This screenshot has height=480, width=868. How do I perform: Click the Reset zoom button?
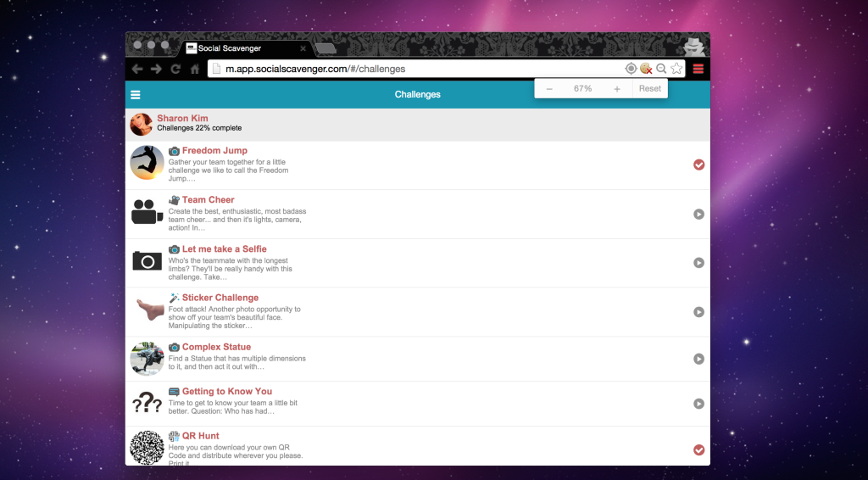pos(650,88)
